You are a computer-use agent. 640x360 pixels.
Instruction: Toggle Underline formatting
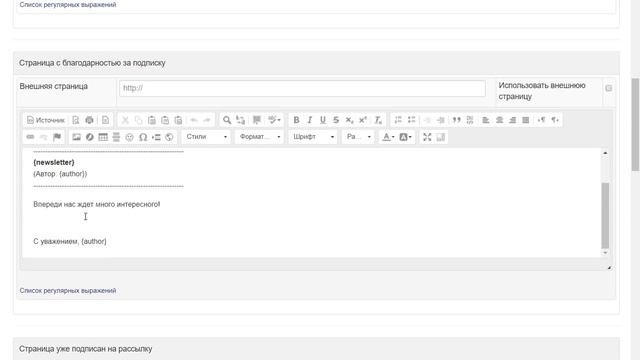pyautogui.click(x=322, y=120)
